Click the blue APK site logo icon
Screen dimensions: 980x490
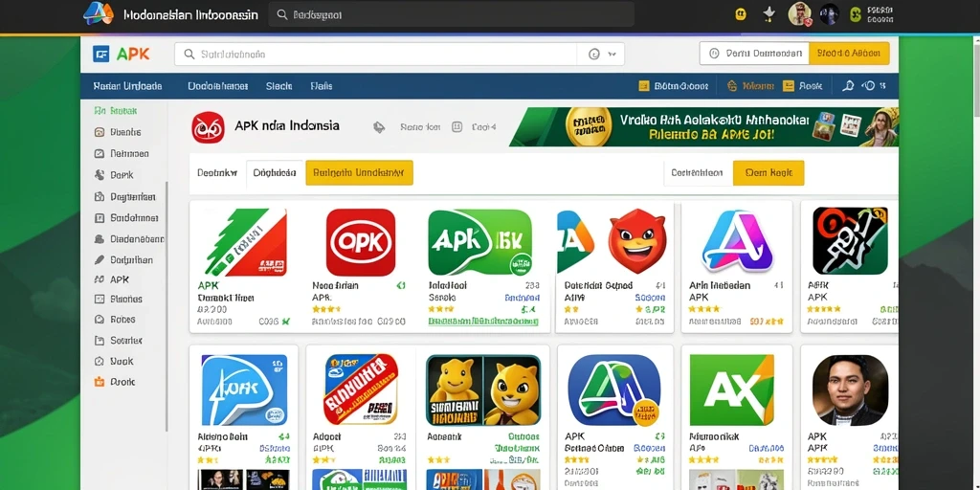click(x=100, y=54)
